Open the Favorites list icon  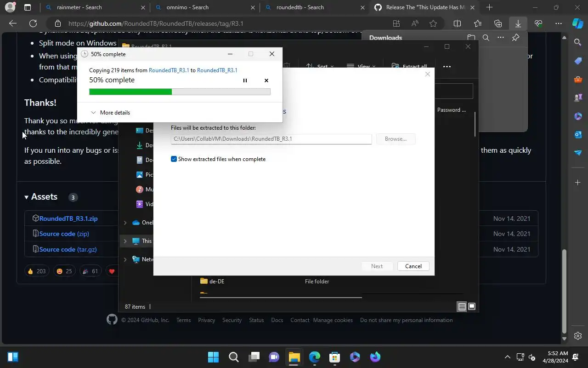tap(478, 23)
